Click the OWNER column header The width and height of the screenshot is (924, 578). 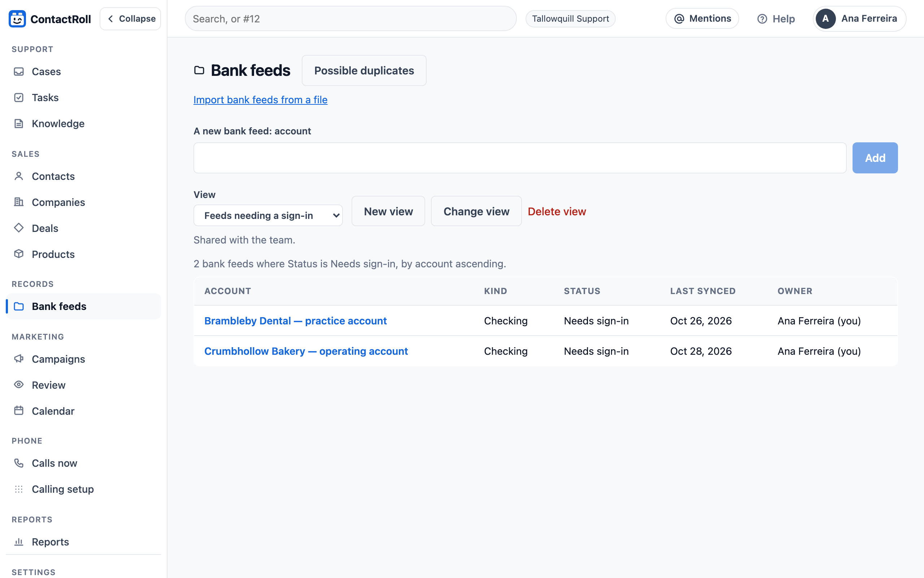tap(795, 291)
